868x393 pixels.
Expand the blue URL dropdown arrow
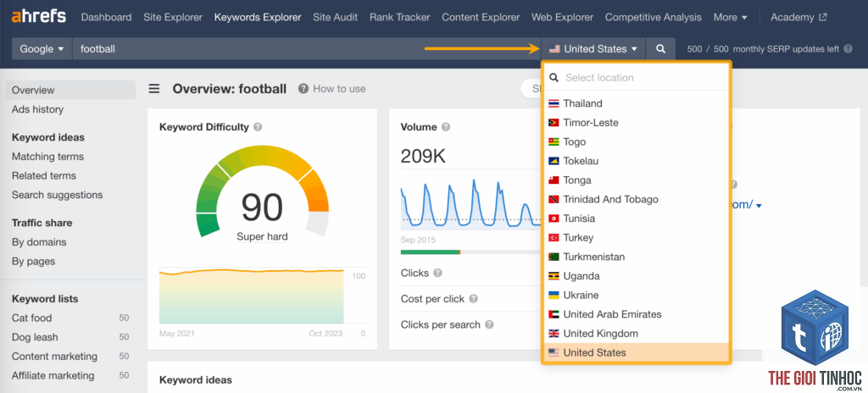click(759, 206)
